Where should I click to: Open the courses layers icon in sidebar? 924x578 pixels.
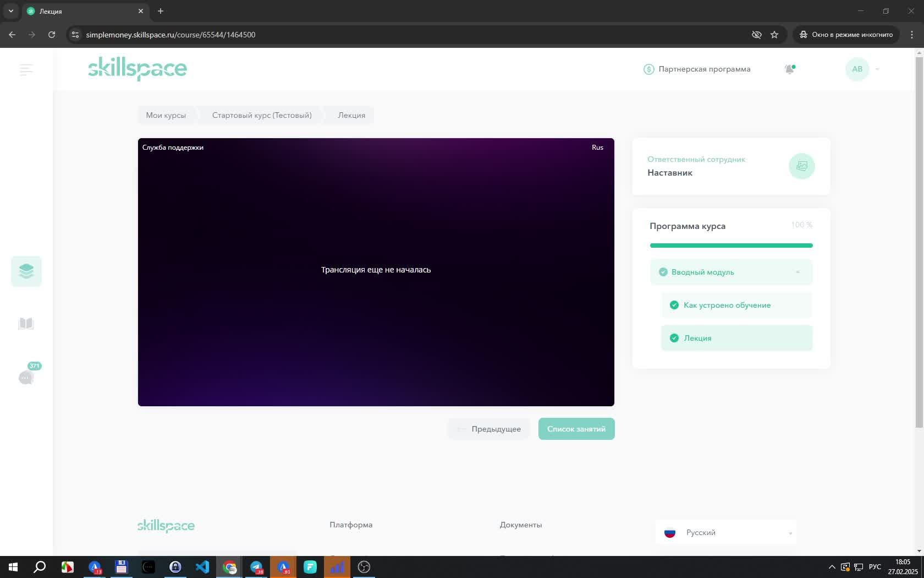pos(26,271)
